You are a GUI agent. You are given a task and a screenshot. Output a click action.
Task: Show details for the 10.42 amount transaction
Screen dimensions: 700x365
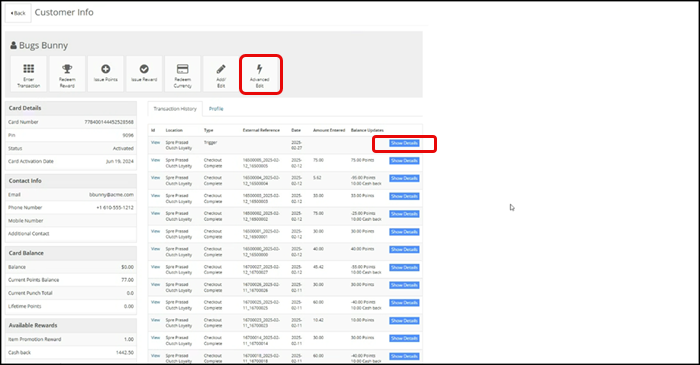[404, 321]
